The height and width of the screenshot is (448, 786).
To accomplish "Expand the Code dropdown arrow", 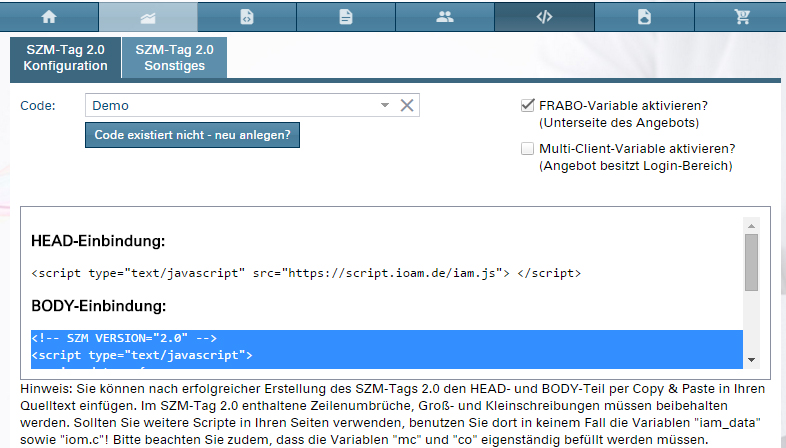I will tap(384, 105).
